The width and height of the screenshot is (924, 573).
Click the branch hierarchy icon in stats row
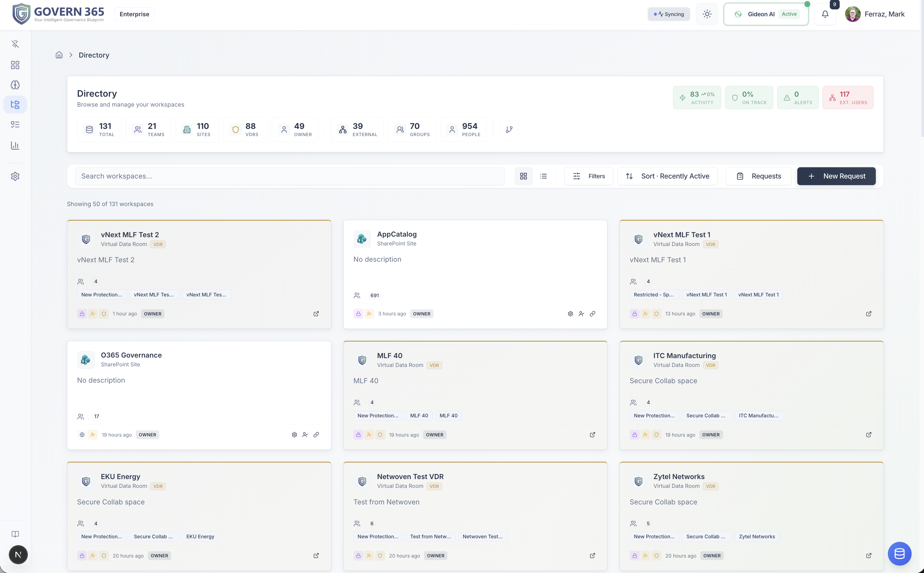(509, 129)
